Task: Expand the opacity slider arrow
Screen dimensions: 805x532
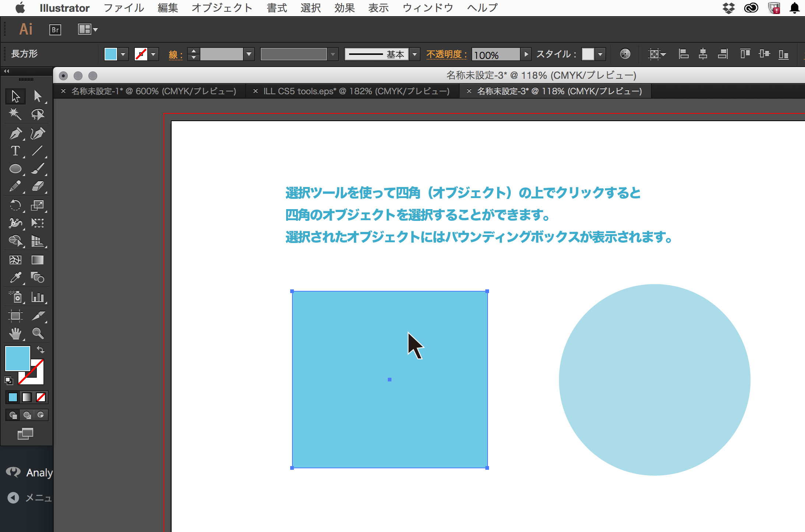Action: tap(526, 54)
